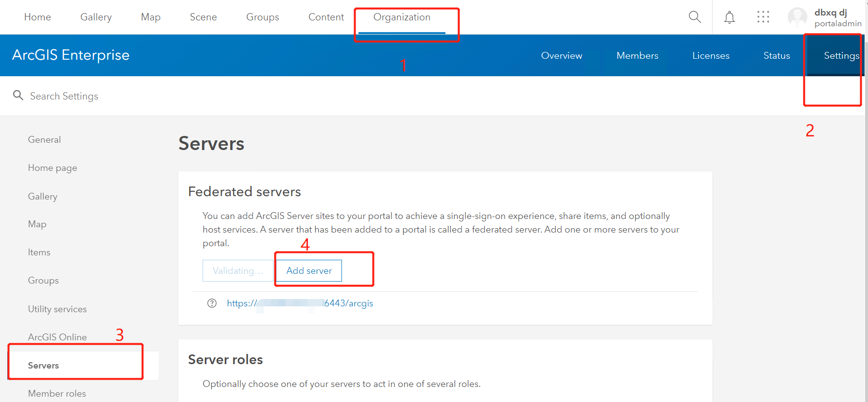Viewport: 868px width, 402px height.
Task: Click the portaladmin role text
Action: click(x=838, y=24)
